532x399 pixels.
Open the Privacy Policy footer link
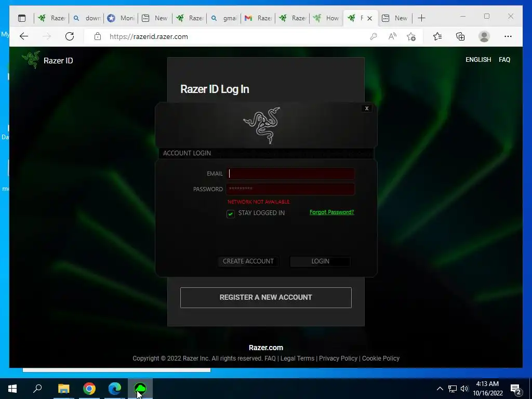pyautogui.click(x=338, y=358)
